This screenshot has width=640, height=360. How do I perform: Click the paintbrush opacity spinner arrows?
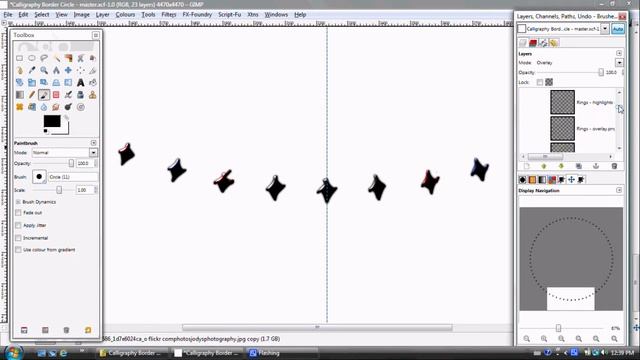(x=96, y=163)
